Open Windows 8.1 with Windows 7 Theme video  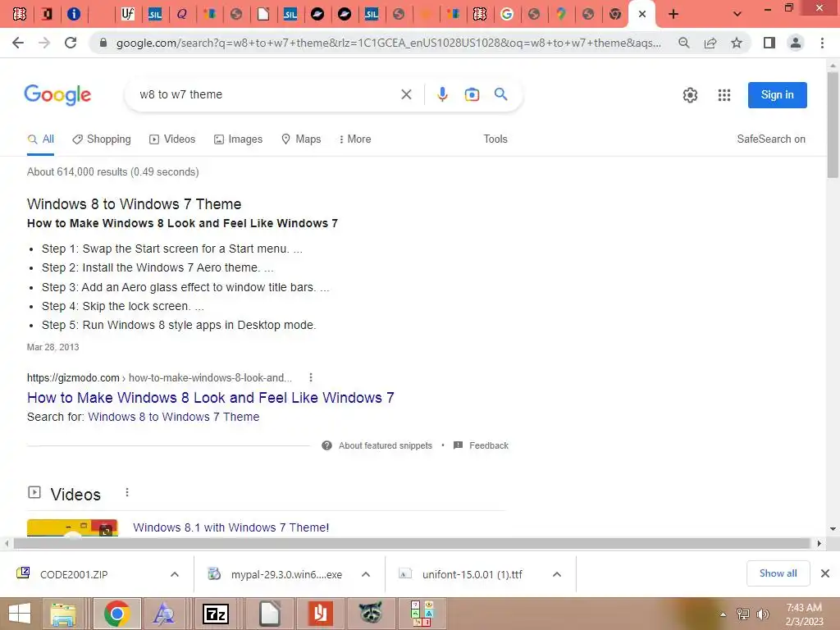click(x=231, y=527)
